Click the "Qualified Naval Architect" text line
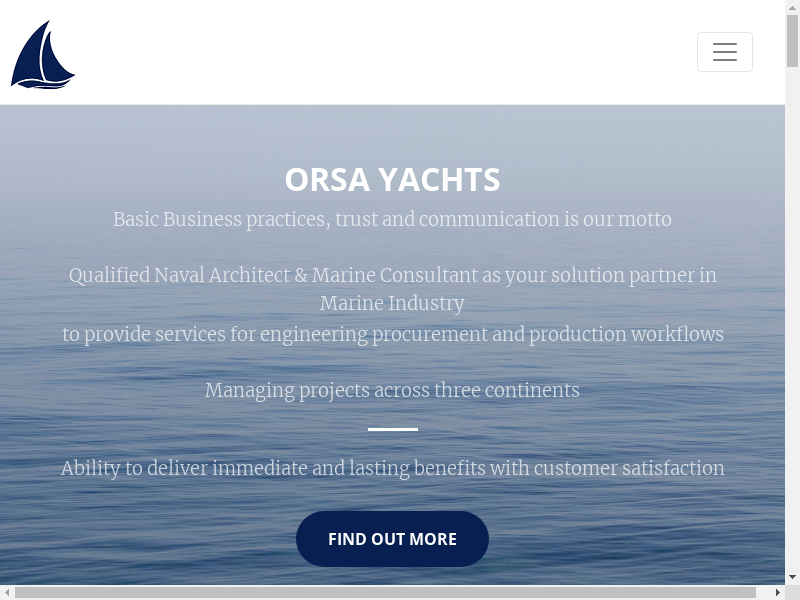The height and width of the screenshot is (600, 800). tap(392, 275)
